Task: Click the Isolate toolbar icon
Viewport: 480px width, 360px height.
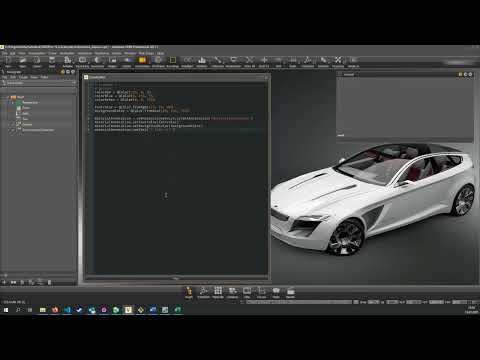Action: tap(127, 60)
